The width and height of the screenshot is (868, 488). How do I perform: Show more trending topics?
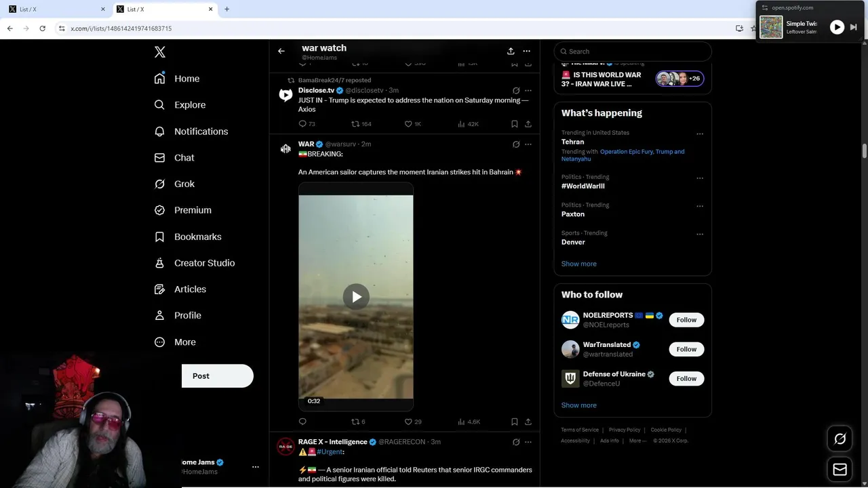579,264
